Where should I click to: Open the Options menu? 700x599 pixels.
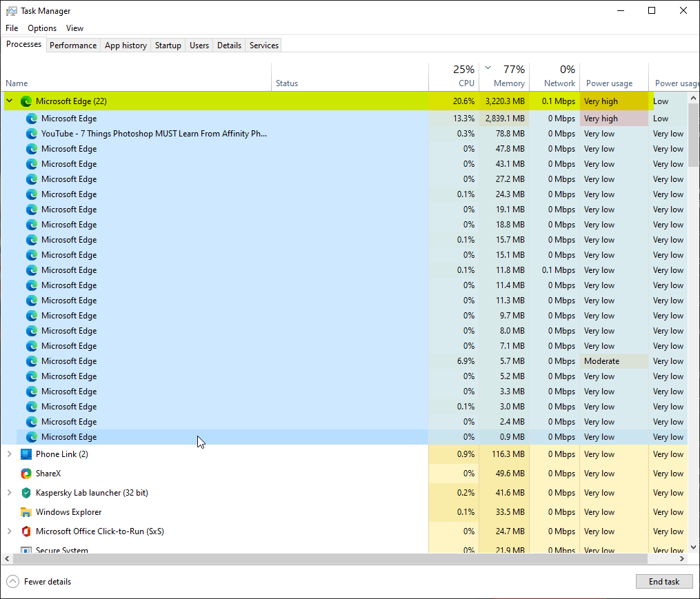(x=42, y=28)
